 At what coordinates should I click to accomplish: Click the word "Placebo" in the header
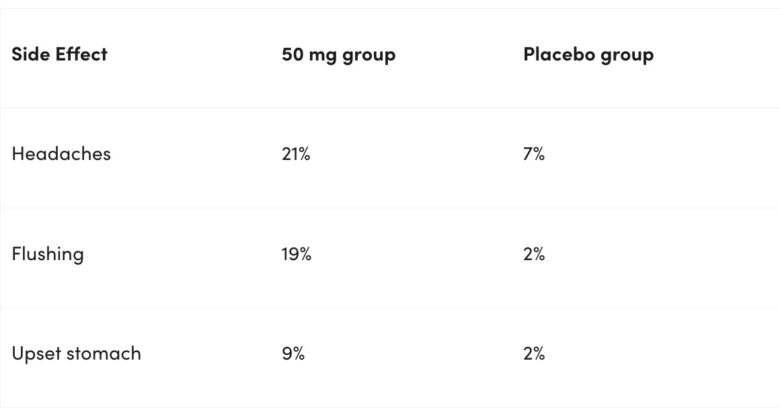pyautogui.click(x=558, y=54)
